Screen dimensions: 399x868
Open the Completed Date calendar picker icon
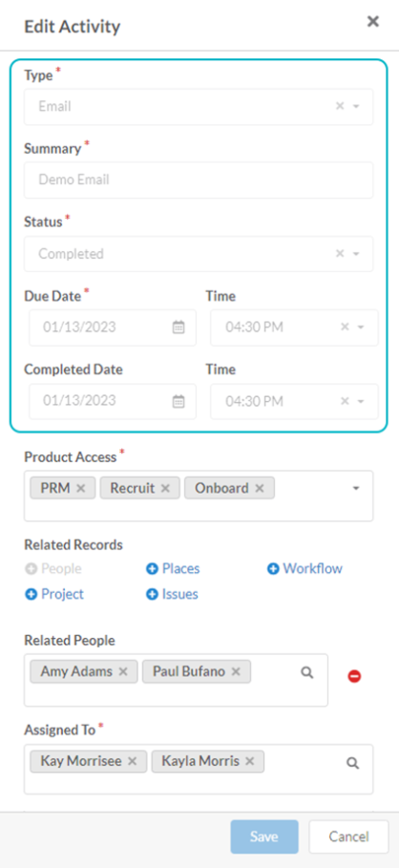point(178,401)
